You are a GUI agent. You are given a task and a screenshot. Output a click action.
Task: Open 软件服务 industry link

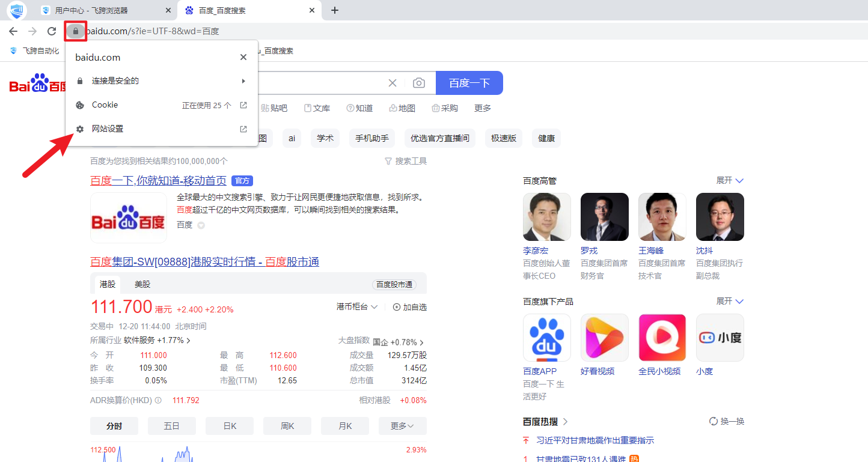click(x=157, y=341)
